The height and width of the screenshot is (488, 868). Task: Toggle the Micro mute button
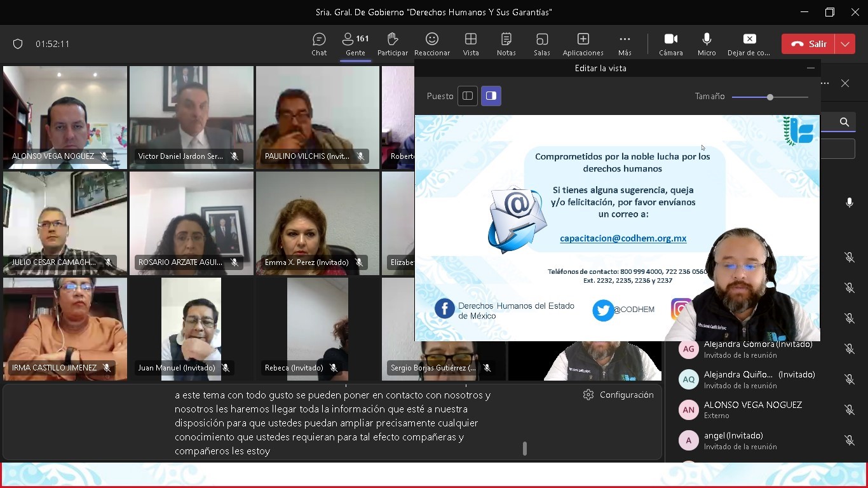707,44
